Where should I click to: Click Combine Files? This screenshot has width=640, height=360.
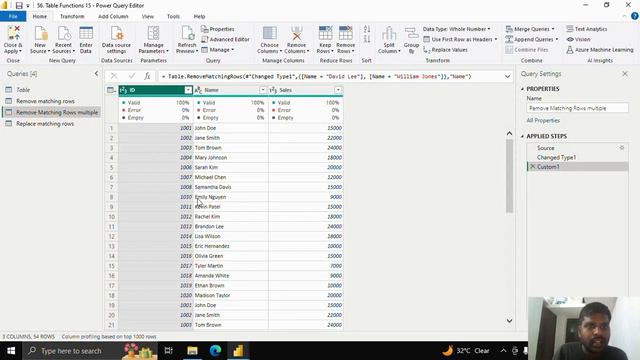pyautogui.click(x=527, y=49)
